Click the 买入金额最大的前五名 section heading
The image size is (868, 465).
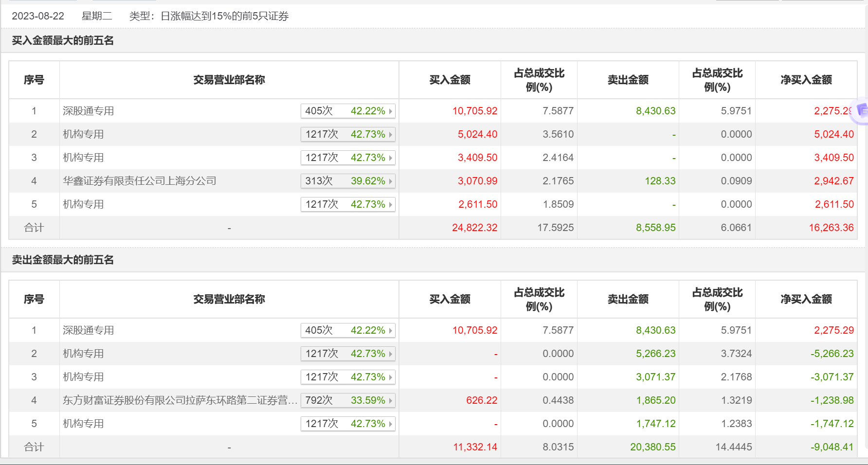point(63,40)
